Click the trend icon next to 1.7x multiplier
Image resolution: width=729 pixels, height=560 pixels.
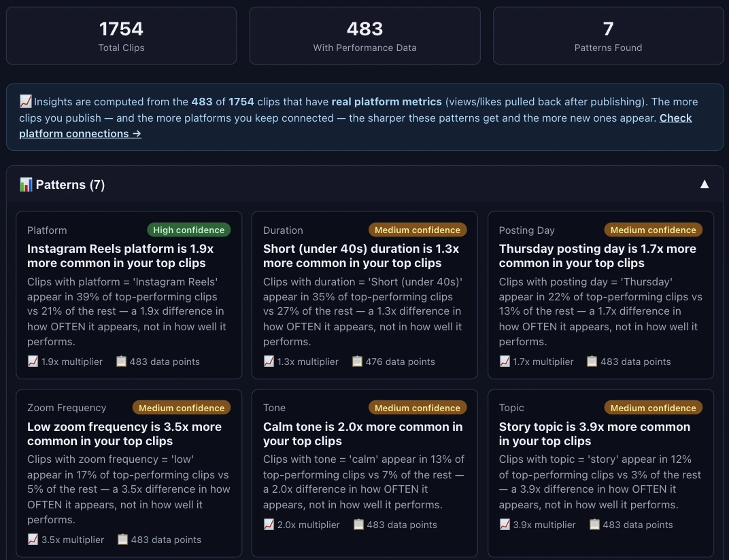(505, 361)
